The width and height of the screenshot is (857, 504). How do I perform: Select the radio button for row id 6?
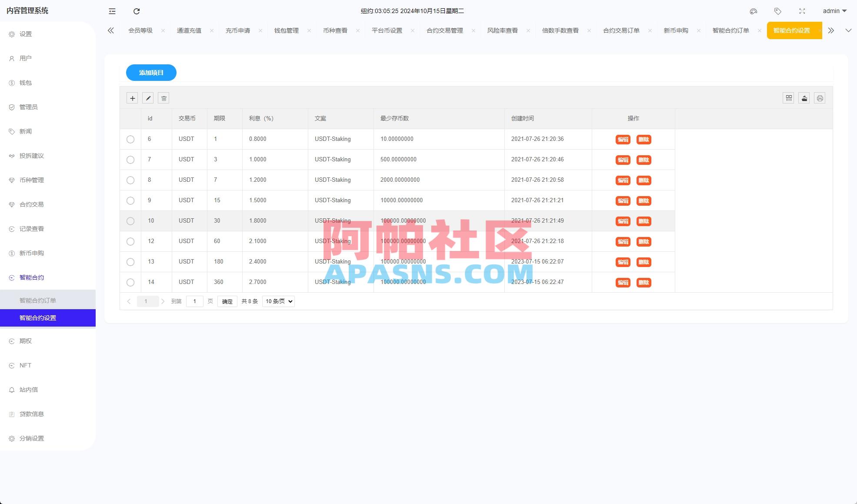[130, 139]
